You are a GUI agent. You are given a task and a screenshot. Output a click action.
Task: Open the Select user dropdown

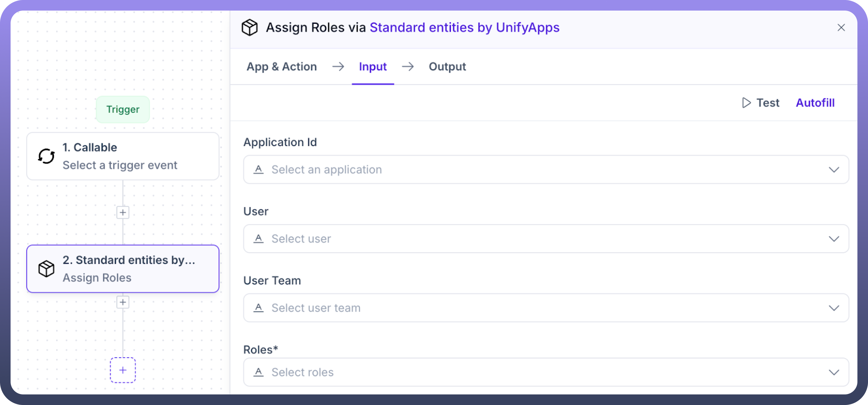(x=546, y=239)
